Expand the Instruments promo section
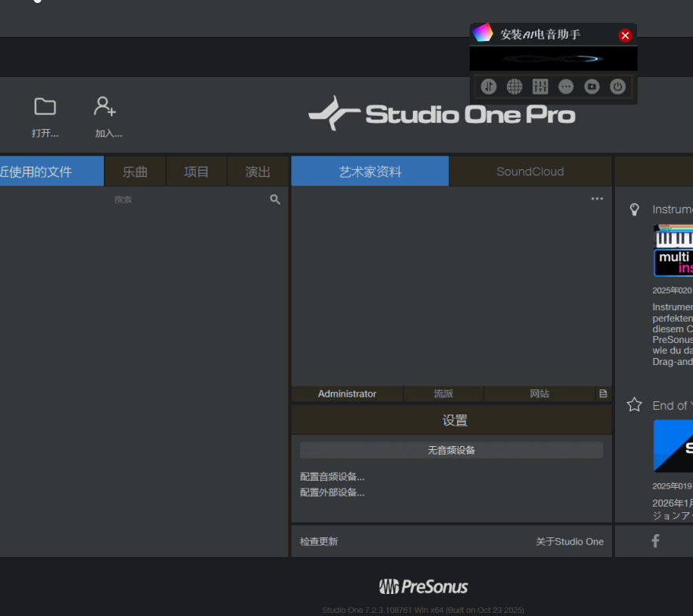693x616 pixels. (x=634, y=209)
